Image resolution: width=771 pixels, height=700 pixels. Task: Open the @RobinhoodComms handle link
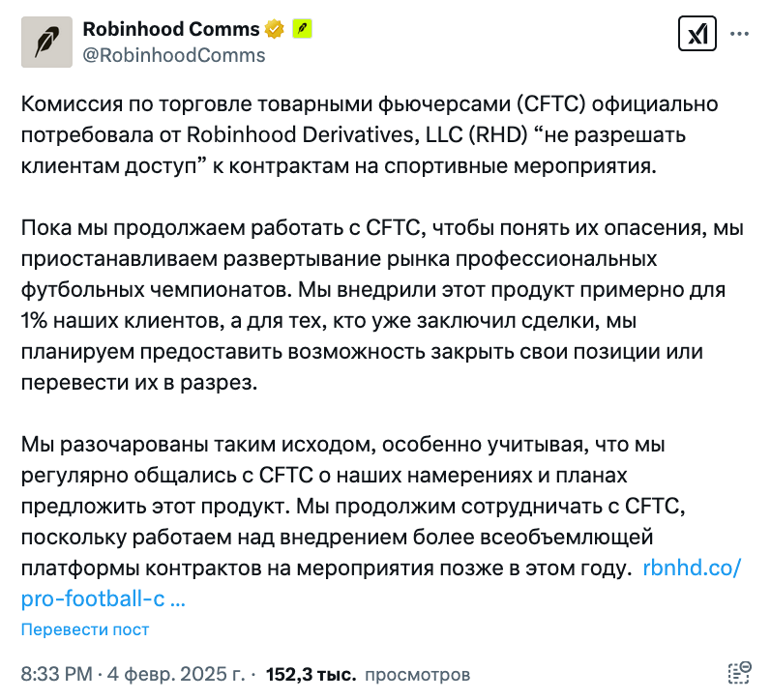(x=174, y=55)
